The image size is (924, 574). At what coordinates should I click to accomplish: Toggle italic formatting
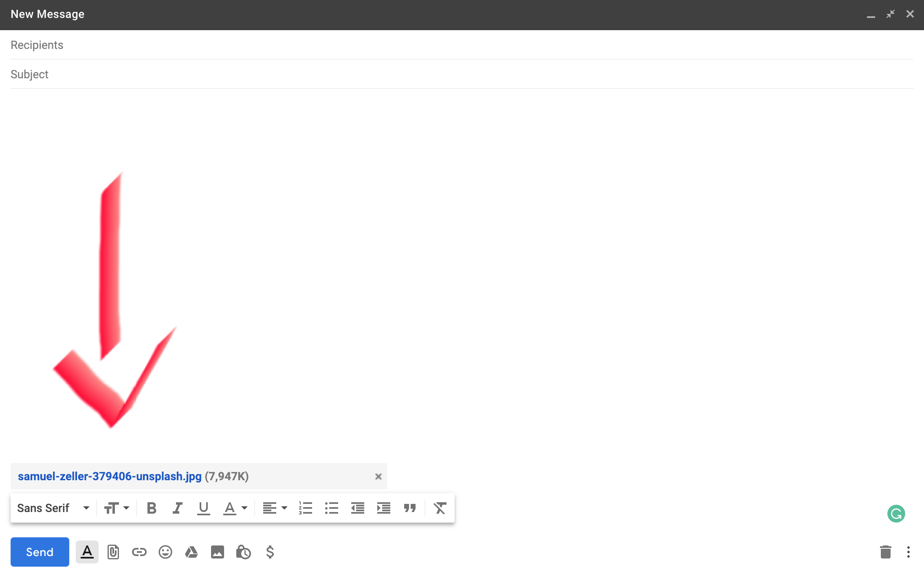[x=177, y=508]
